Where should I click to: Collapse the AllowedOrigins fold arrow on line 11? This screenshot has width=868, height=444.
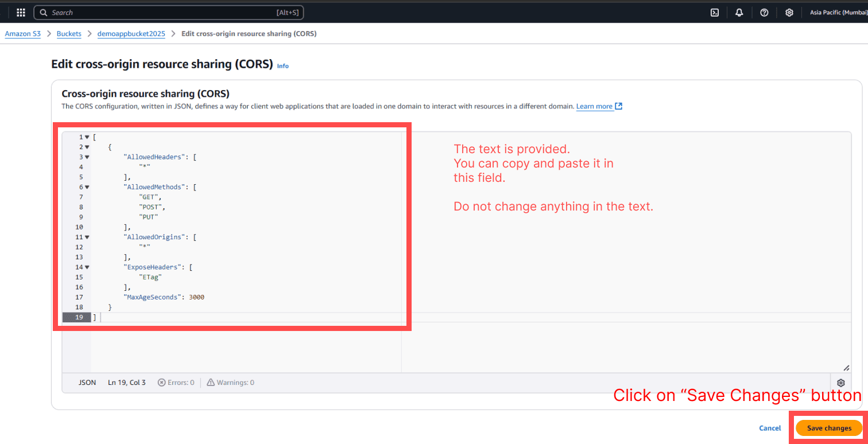87,237
